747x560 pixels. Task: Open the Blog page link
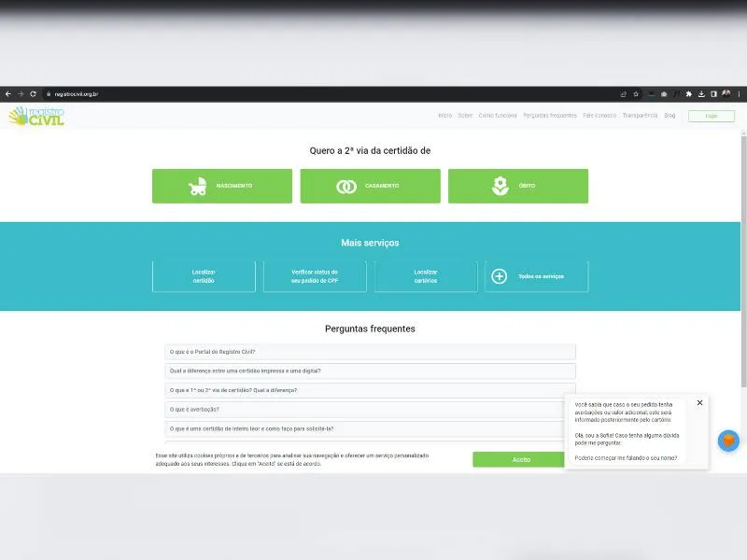tap(669, 116)
